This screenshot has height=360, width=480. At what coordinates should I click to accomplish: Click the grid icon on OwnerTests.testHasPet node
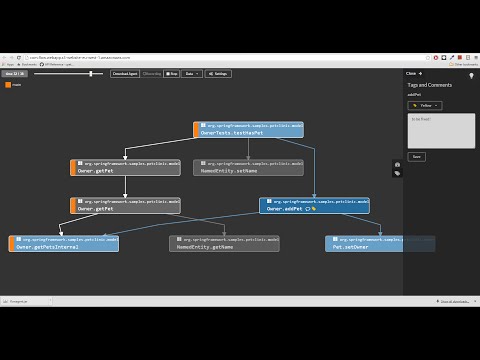click(203, 125)
